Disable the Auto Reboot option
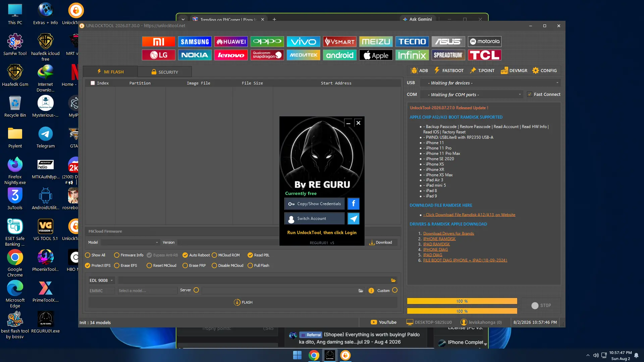This screenshot has width=644, height=362. point(196,255)
